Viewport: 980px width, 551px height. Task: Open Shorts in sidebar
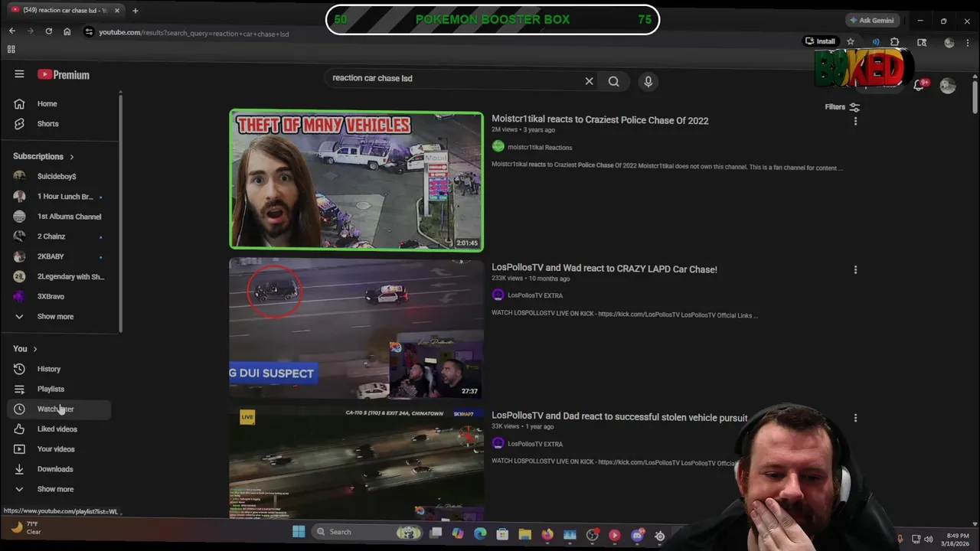pyautogui.click(x=60, y=123)
